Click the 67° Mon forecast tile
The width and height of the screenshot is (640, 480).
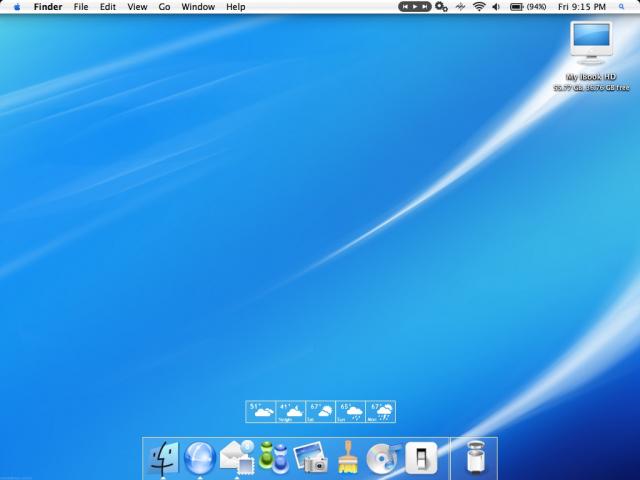(380, 411)
